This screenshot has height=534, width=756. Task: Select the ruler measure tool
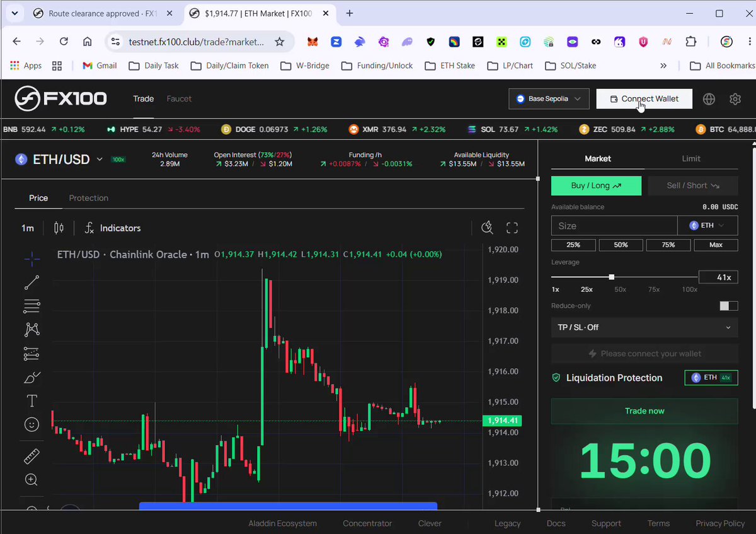click(31, 456)
